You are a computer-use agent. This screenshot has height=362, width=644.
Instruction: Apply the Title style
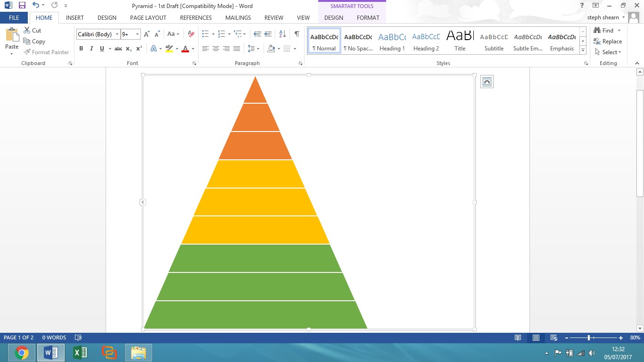pyautogui.click(x=460, y=41)
